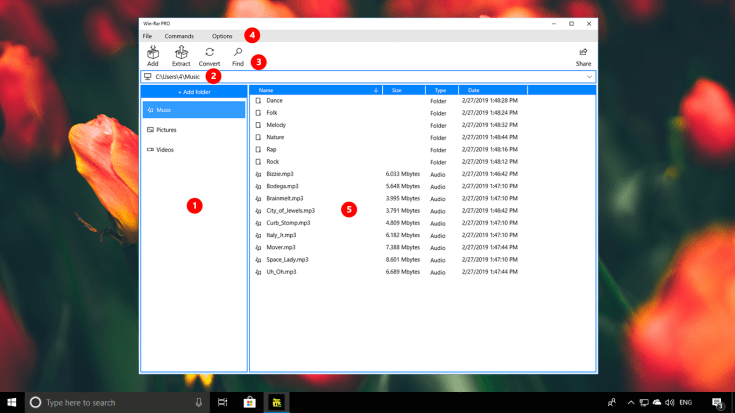735x413 pixels.
Task: Show hidden system tray icons
Action: tap(629, 402)
